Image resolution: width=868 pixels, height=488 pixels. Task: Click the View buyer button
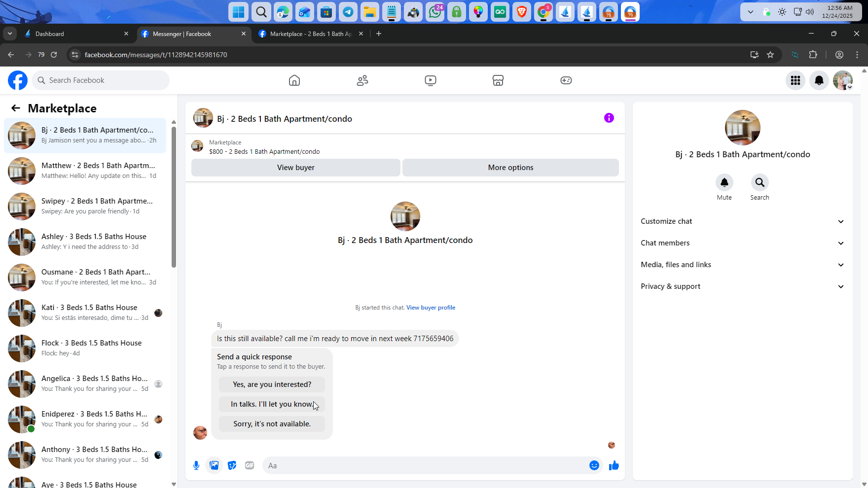click(296, 168)
